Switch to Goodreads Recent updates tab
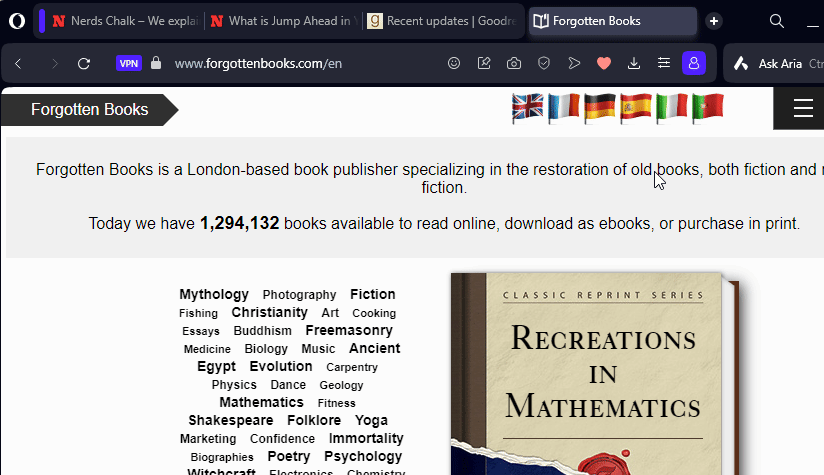Image resolution: width=824 pixels, height=475 pixels. tap(441, 21)
